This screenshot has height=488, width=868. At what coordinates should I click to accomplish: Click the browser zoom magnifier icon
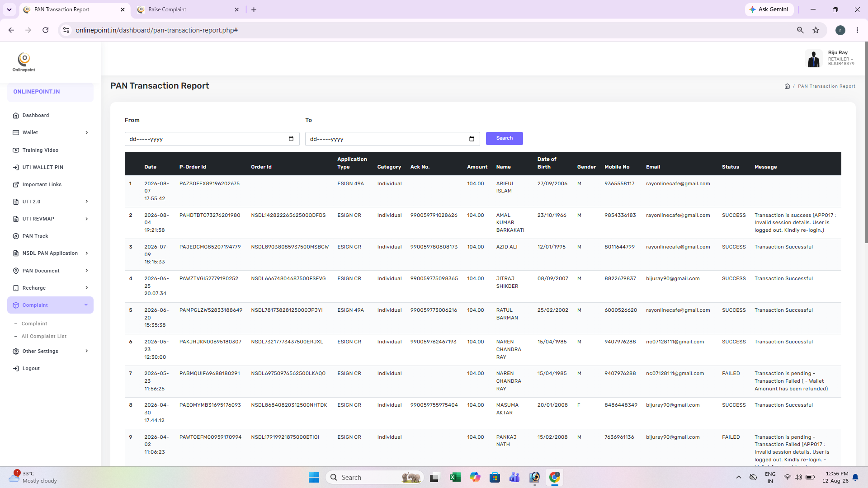pos(800,30)
